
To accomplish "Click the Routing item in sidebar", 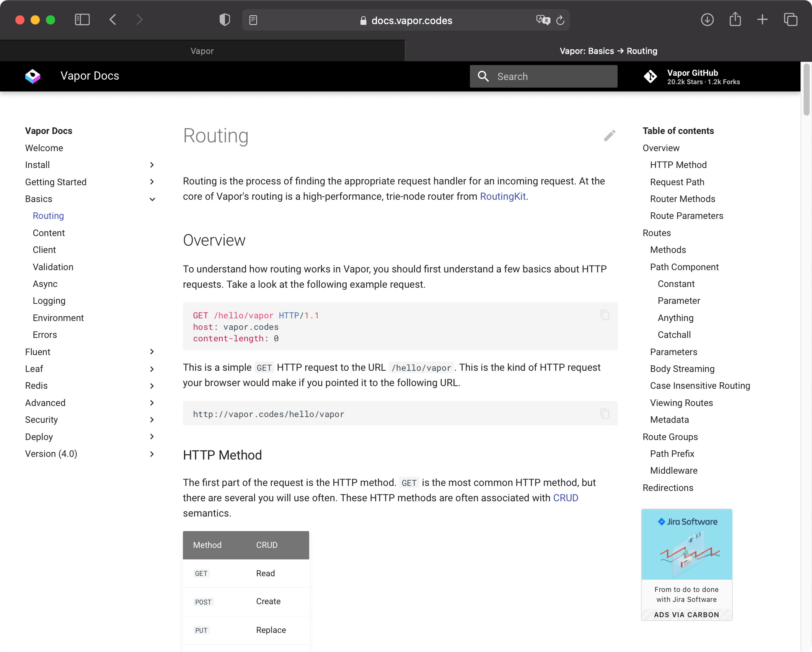I will [x=48, y=216].
